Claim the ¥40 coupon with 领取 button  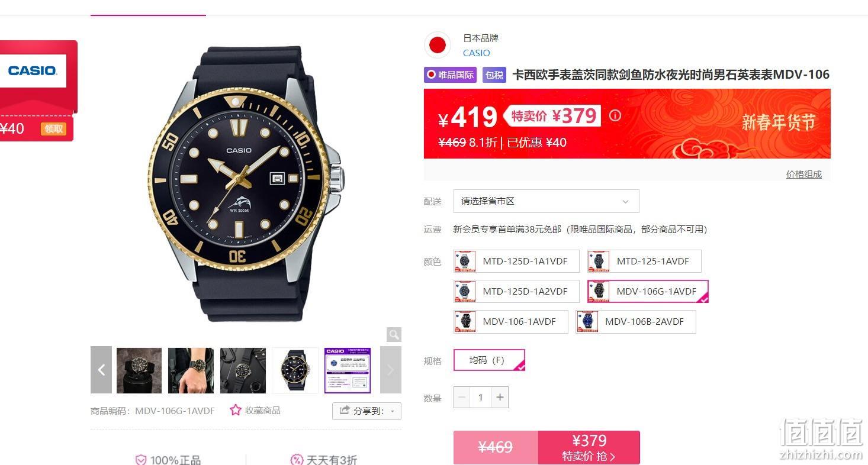point(53,128)
